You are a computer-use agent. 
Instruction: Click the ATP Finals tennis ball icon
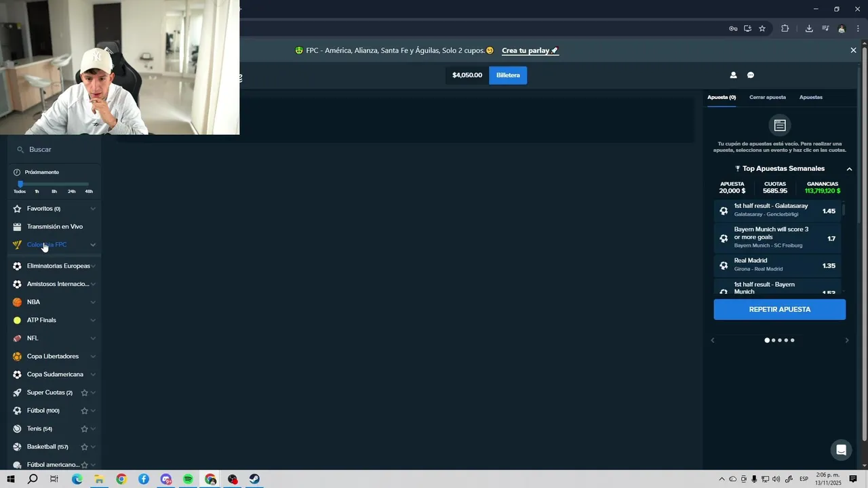17,320
